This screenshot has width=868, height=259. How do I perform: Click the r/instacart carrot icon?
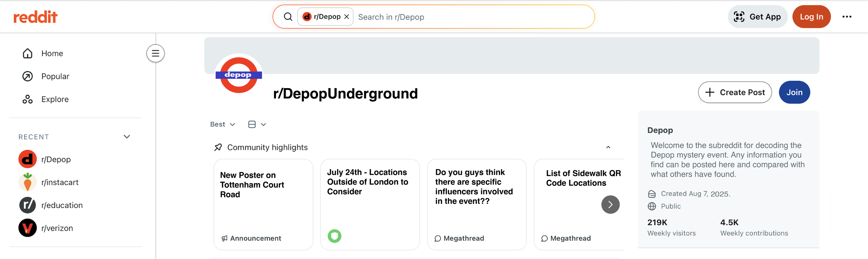click(x=27, y=182)
